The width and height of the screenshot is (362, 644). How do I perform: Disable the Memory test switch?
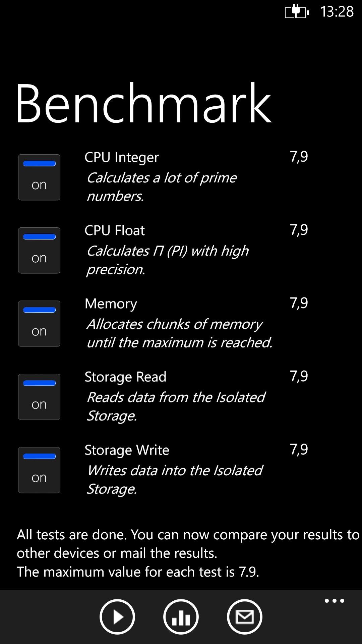(x=39, y=323)
